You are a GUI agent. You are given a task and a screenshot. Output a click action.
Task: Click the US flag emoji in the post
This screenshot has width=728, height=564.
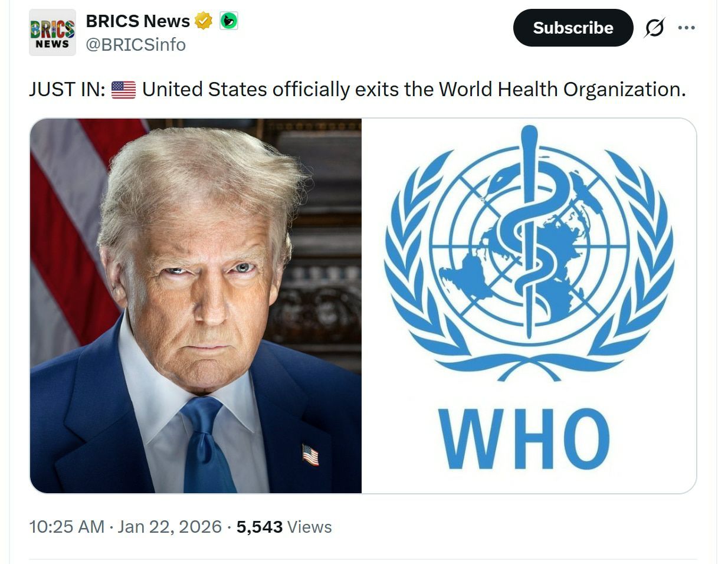pyautogui.click(x=123, y=90)
